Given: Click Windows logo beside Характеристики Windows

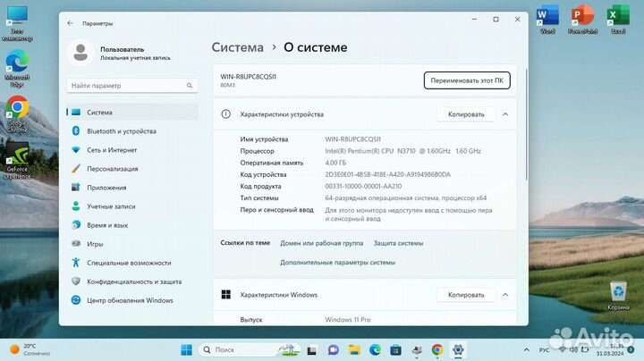Looking at the screenshot, I should [226, 295].
